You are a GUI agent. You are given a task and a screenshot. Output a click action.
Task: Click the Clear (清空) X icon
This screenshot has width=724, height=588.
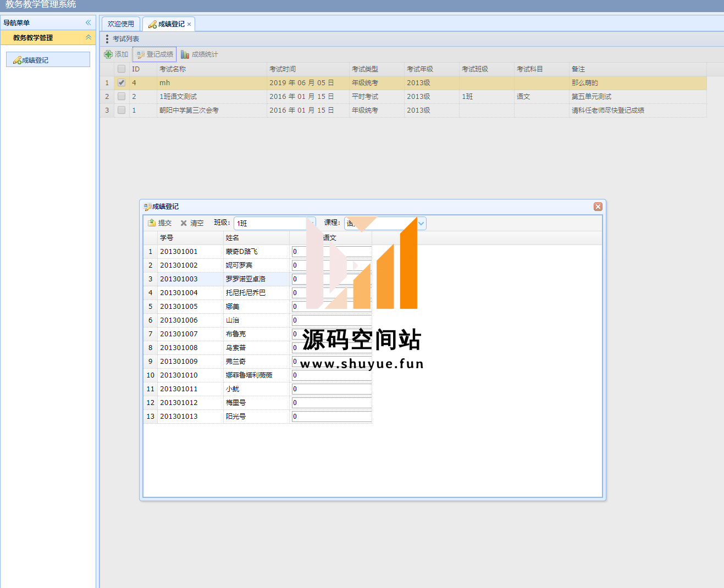(x=184, y=223)
